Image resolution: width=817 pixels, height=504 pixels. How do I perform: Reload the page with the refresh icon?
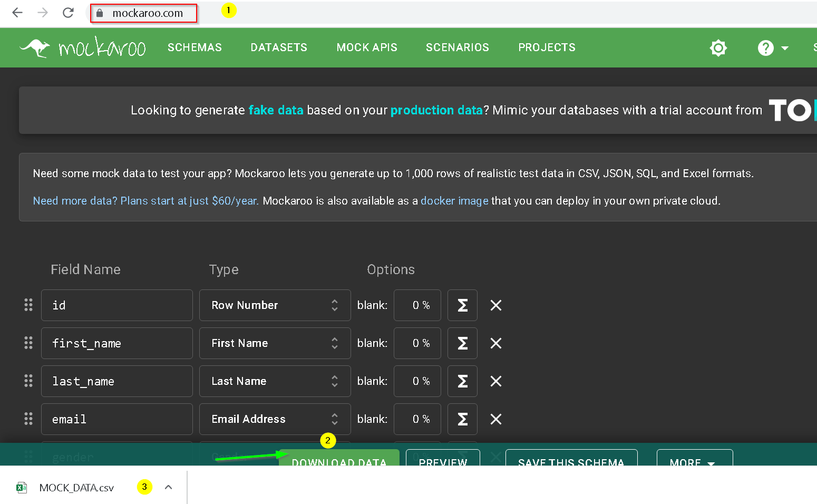(x=68, y=13)
